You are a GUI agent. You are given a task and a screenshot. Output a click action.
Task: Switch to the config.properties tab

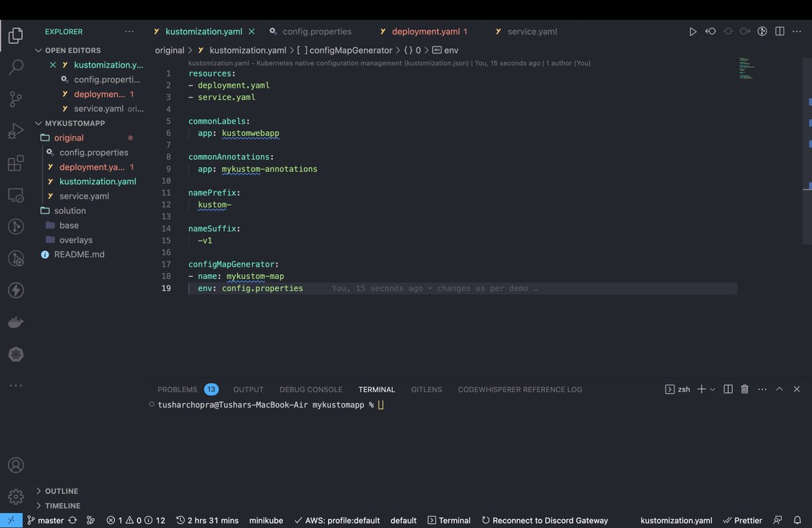pyautogui.click(x=317, y=31)
